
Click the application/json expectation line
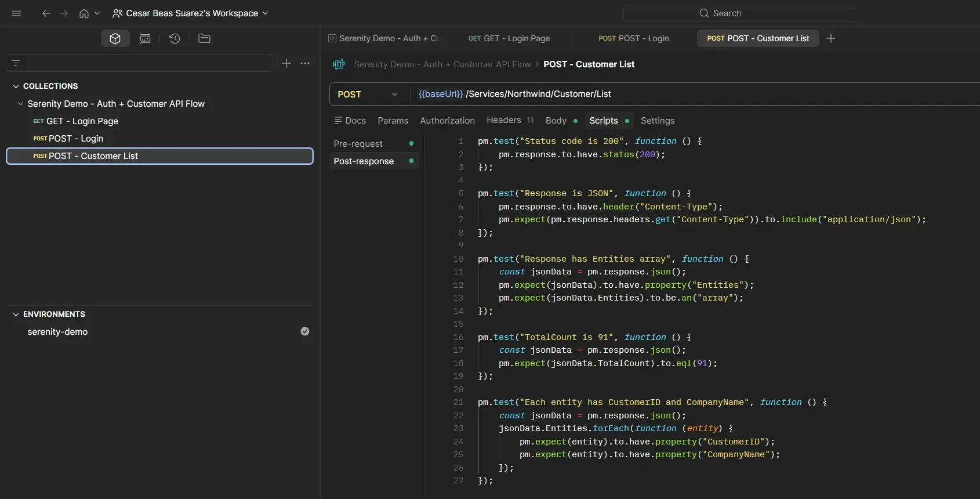click(x=713, y=219)
